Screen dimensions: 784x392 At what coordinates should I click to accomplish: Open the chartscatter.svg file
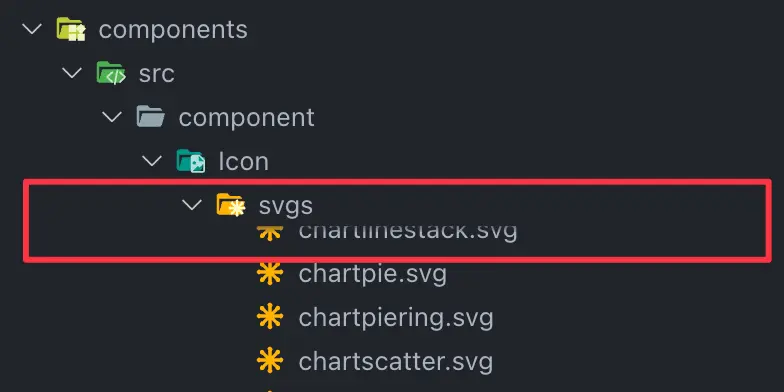click(396, 362)
